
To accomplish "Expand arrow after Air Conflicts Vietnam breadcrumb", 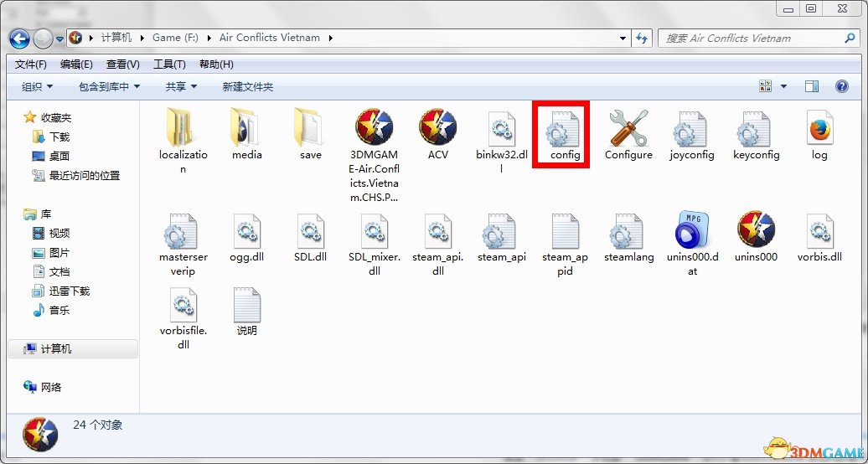I will pyautogui.click(x=330, y=39).
